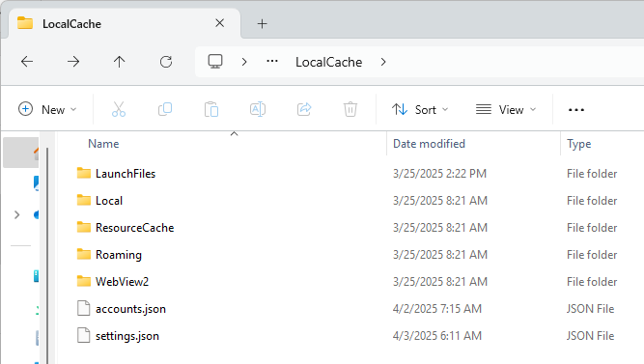Image resolution: width=644 pixels, height=364 pixels.
Task: Expand the hidden breadcrumb path ellipsis
Action: tap(272, 62)
